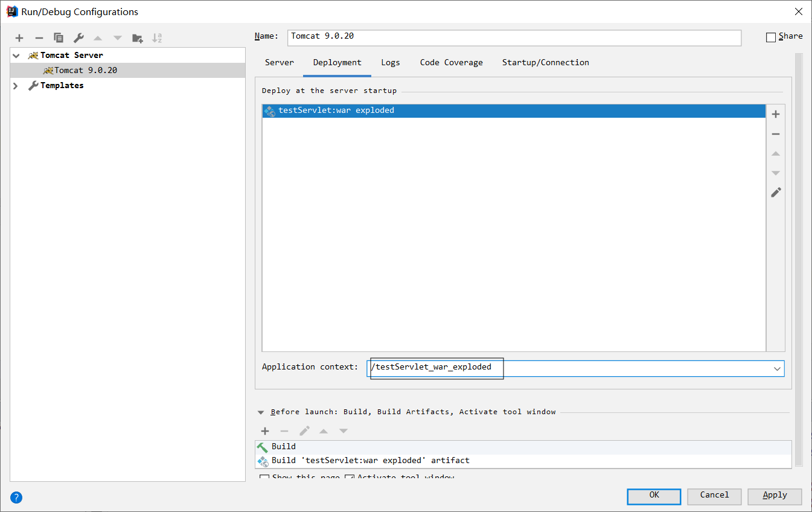The height and width of the screenshot is (512, 812).
Task: Go to Startup/Connection tab
Action: pos(546,63)
